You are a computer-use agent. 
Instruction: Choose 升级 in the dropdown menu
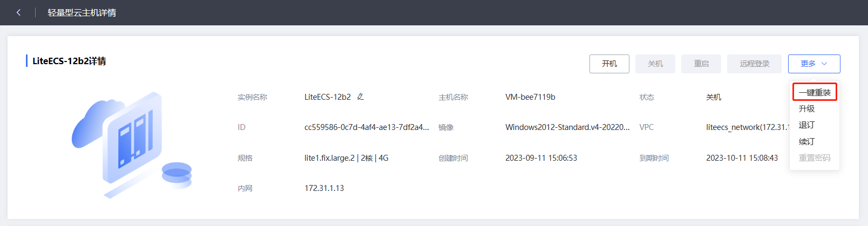[807, 108]
